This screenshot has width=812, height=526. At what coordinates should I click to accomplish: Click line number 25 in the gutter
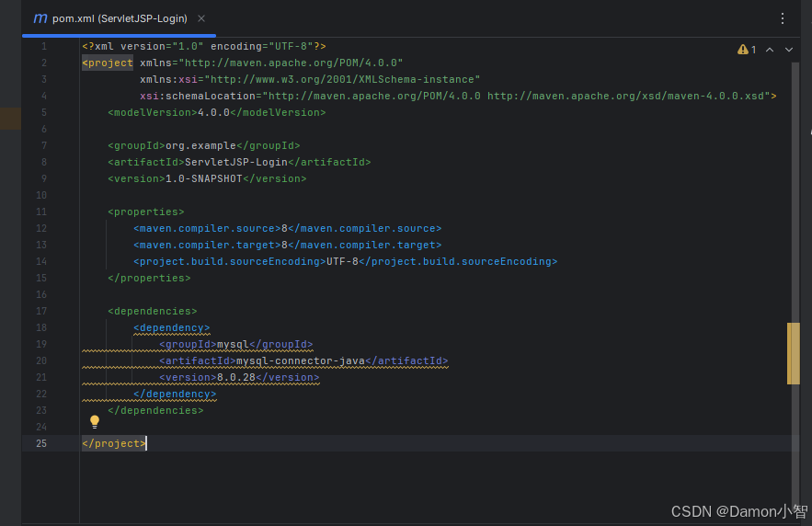tap(41, 443)
